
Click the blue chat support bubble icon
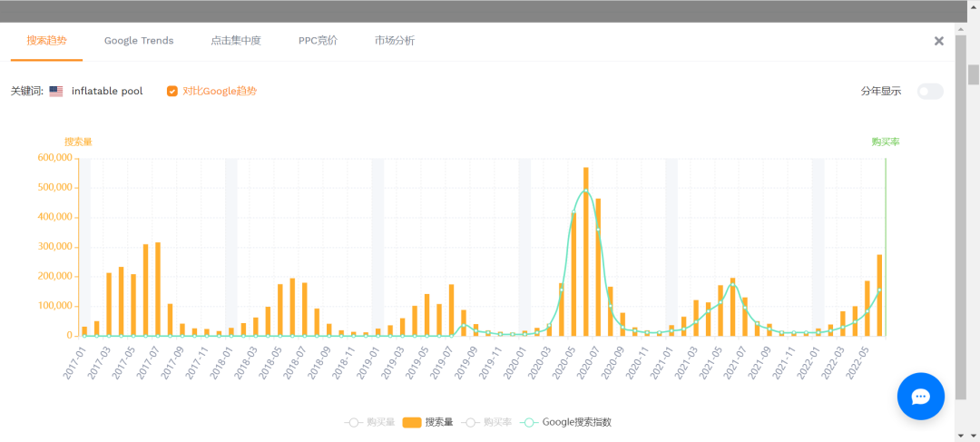[x=920, y=396]
